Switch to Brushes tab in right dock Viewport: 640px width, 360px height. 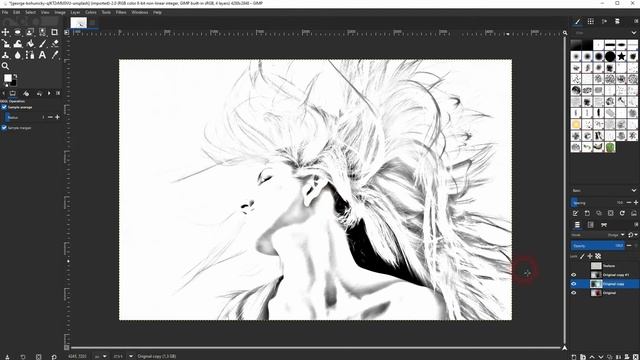point(578,21)
